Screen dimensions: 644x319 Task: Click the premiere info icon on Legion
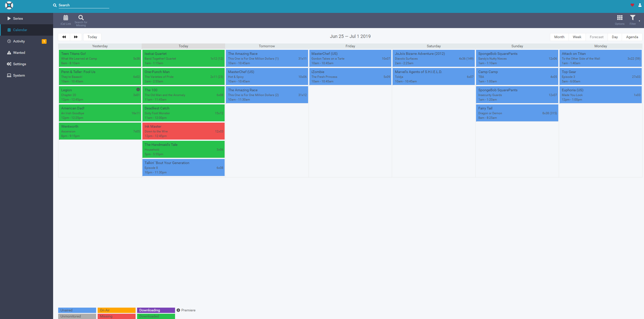click(x=138, y=89)
